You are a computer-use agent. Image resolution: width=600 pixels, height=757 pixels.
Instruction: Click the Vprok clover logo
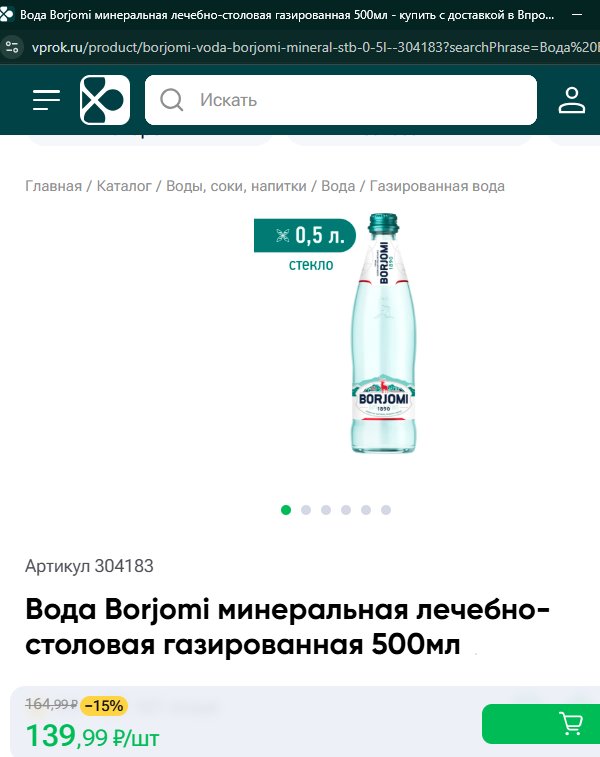click(105, 100)
